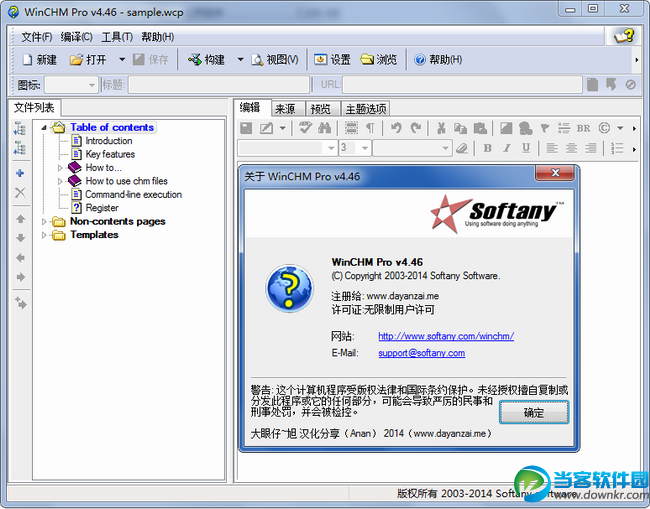Click the copyright symbol insert icon
650x509 pixels.
(604, 128)
